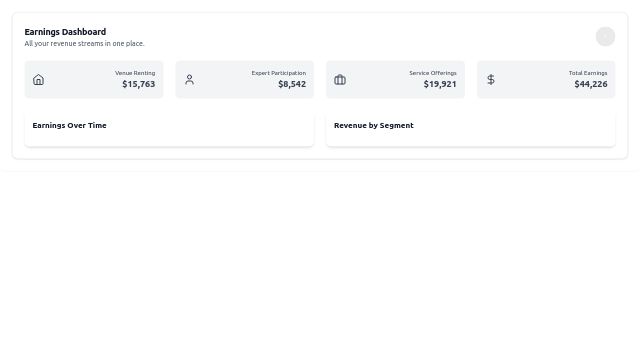Open the Earnings Over Time section heading

(x=69, y=125)
